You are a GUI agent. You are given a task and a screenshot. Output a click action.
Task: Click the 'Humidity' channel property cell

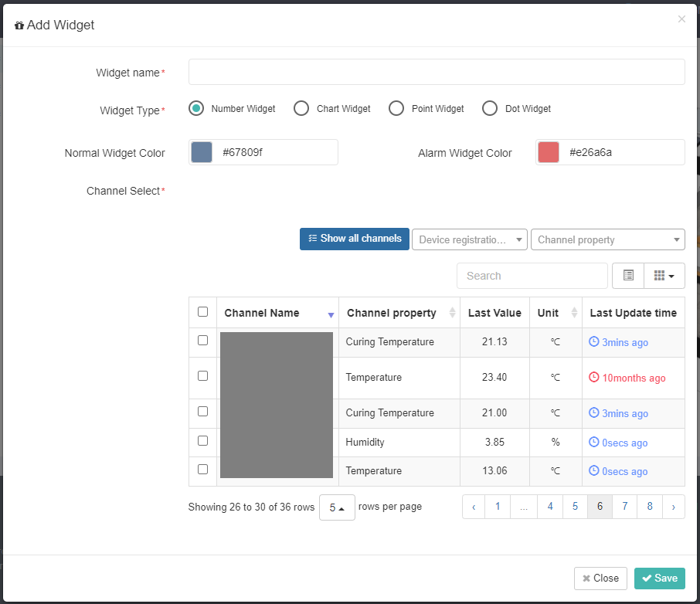(x=399, y=443)
